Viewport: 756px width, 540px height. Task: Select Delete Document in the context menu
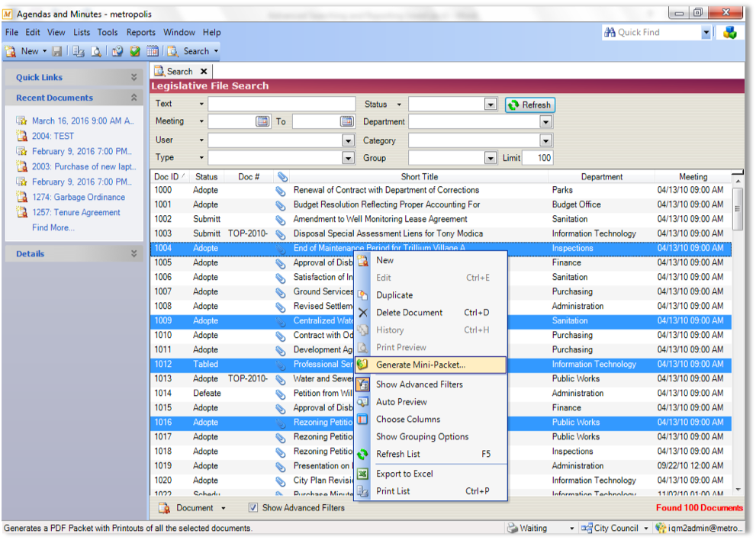coord(430,313)
